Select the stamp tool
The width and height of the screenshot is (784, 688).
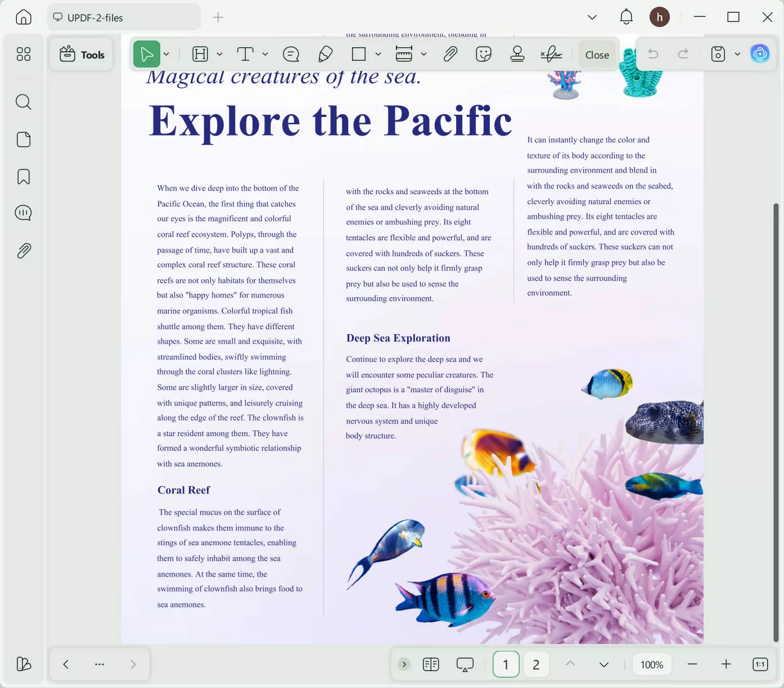point(517,54)
